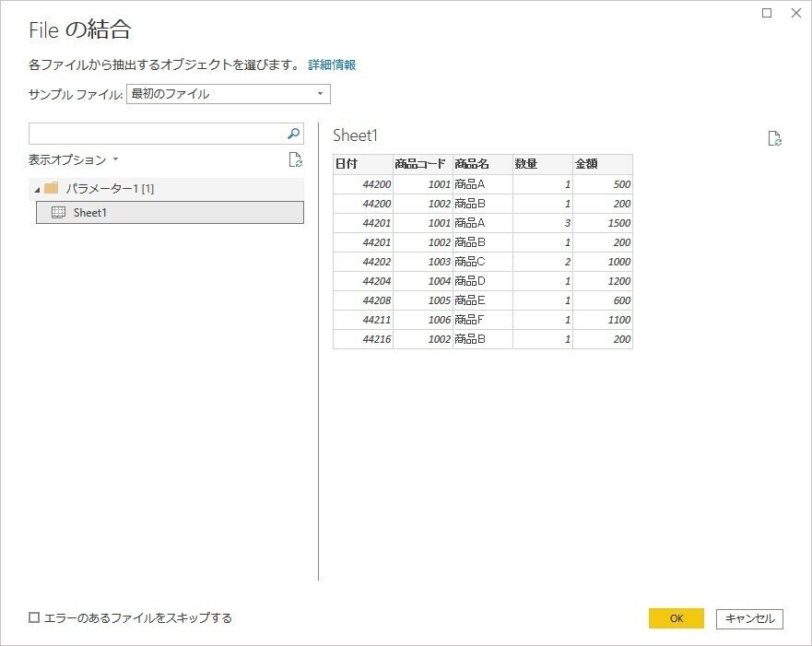Expand the 表示オプション menu
The height and width of the screenshot is (646, 812).
click(73, 159)
